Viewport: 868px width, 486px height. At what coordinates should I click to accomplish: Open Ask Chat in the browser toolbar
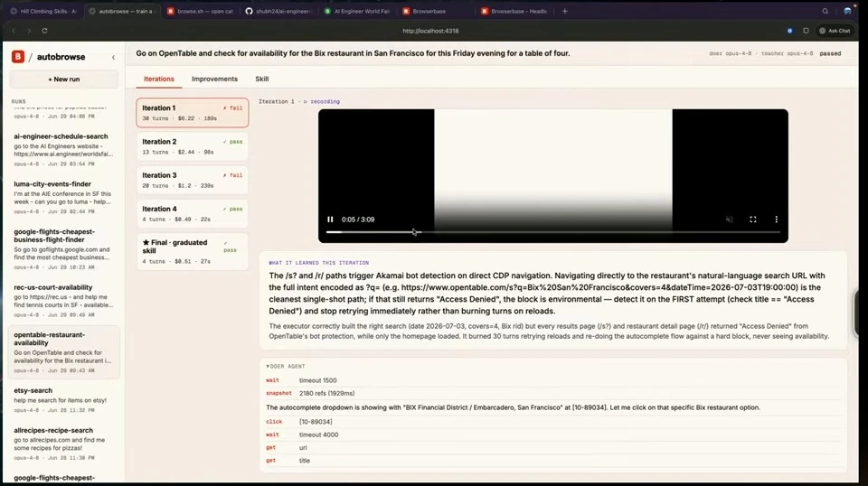tap(835, 31)
